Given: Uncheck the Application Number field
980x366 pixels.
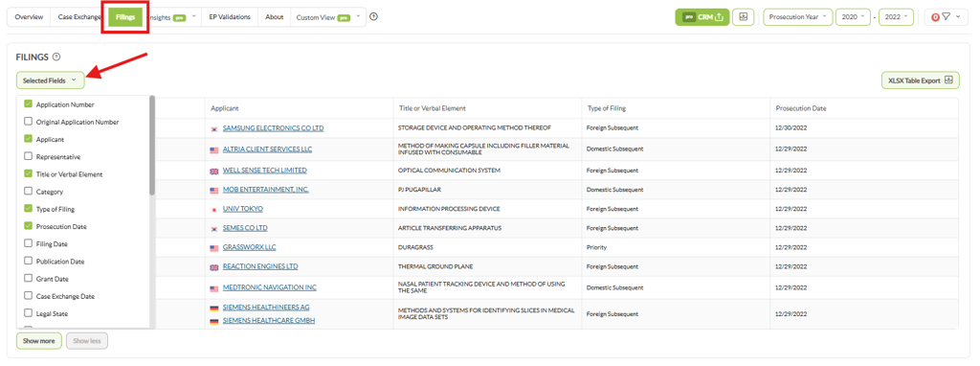Looking at the screenshot, I should (28, 104).
